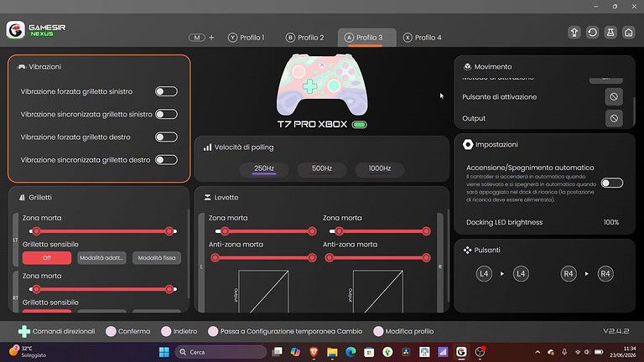Select 250Hz polling rate

click(x=264, y=168)
